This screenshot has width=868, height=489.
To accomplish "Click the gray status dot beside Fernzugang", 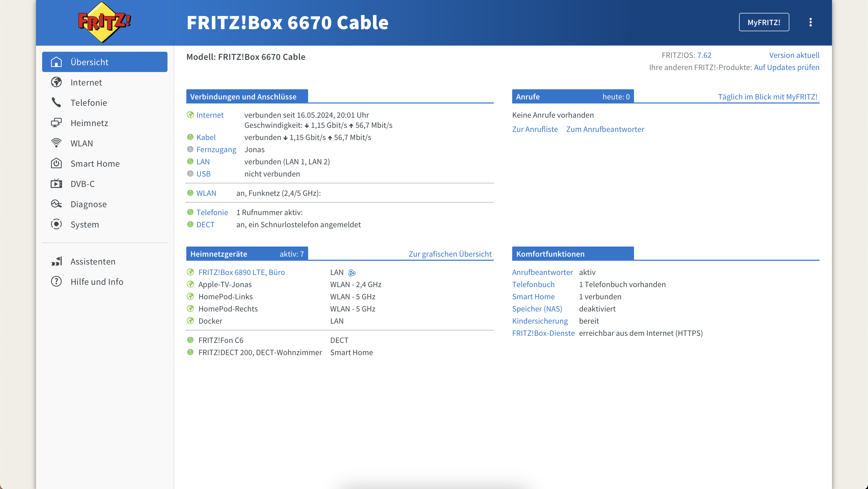I will 190,149.
